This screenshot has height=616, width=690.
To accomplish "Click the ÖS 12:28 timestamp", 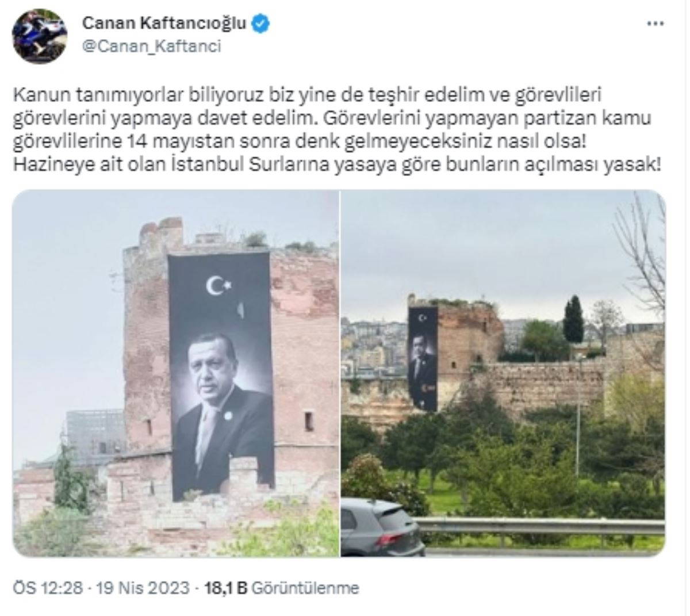I will click(x=48, y=588).
